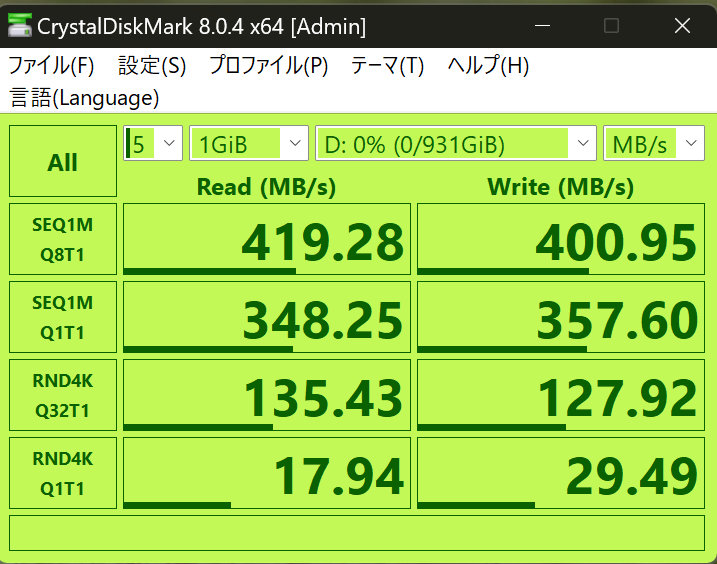The width and height of the screenshot is (717, 564).
Task: Change the MB/s unit dropdown
Action: pyautogui.click(x=653, y=144)
